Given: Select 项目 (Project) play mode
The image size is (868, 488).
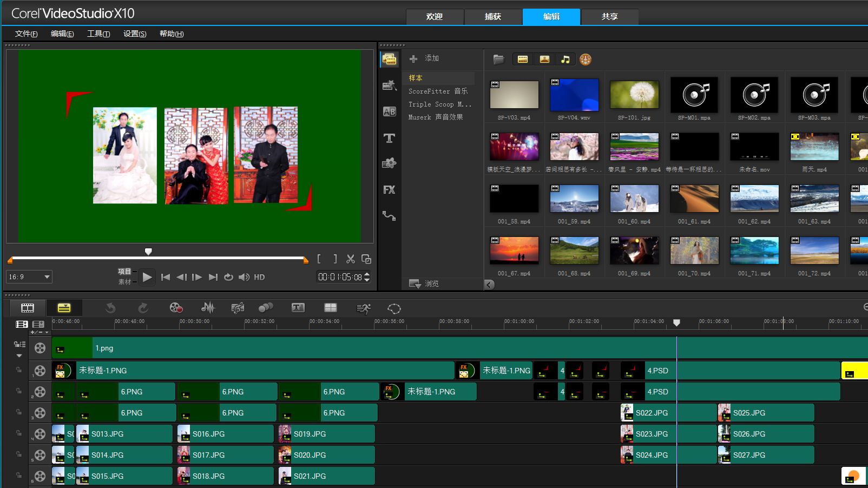Looking at the screenshot, I should pos(124,272).
